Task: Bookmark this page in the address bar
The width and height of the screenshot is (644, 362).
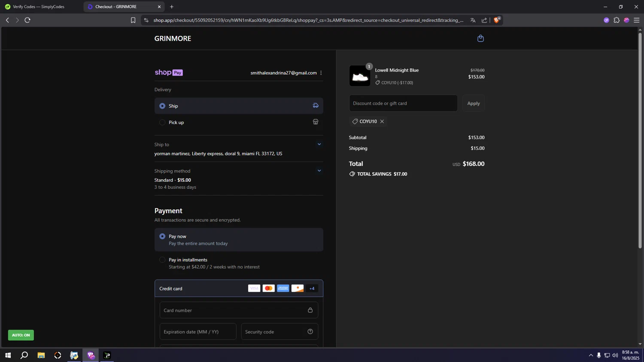Action: pos(133,20)
